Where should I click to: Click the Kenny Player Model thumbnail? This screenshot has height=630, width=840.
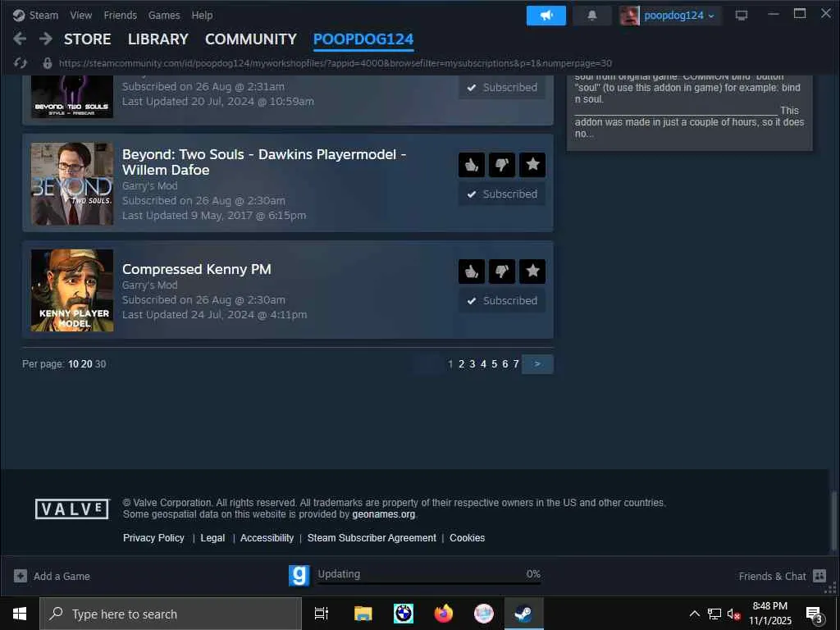click(x=72, y=290)
